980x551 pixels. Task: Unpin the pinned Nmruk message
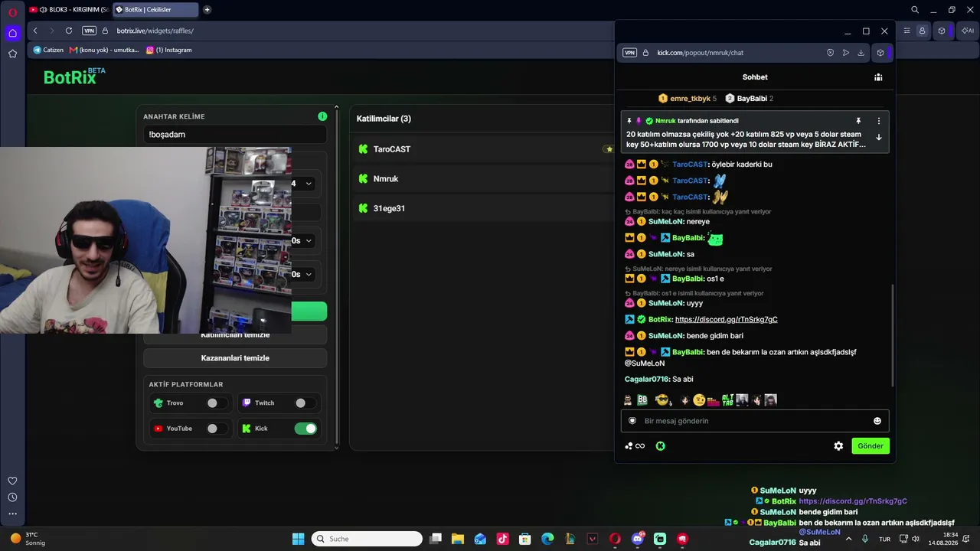(x=858, y=121)
